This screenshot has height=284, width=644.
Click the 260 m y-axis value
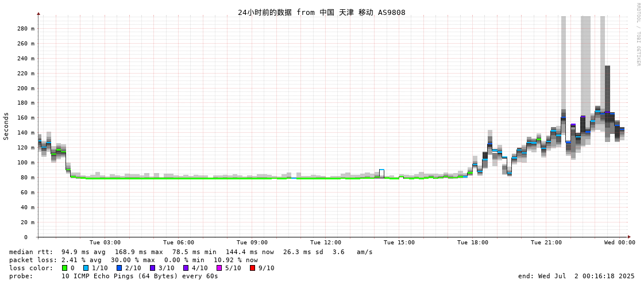(26, 44)
